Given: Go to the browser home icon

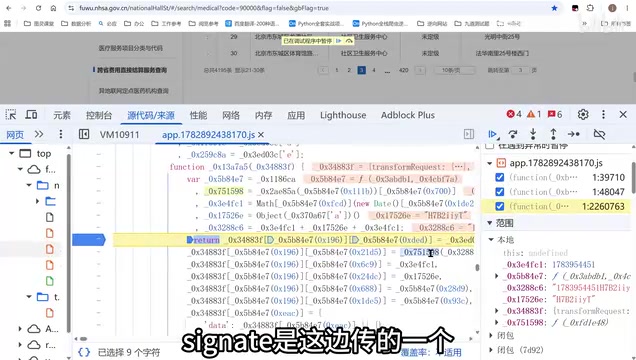Looking at the screenshot, I should click(x=53, y=8).
